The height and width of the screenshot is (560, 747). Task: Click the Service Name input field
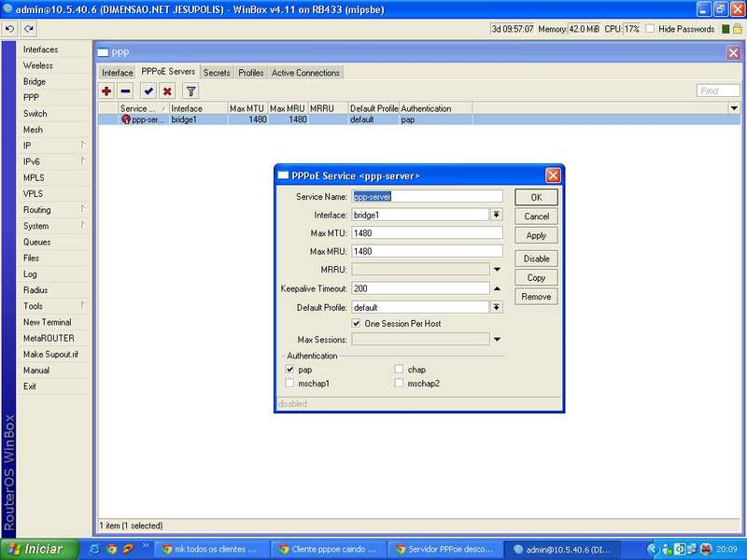(x=427, y=196)
